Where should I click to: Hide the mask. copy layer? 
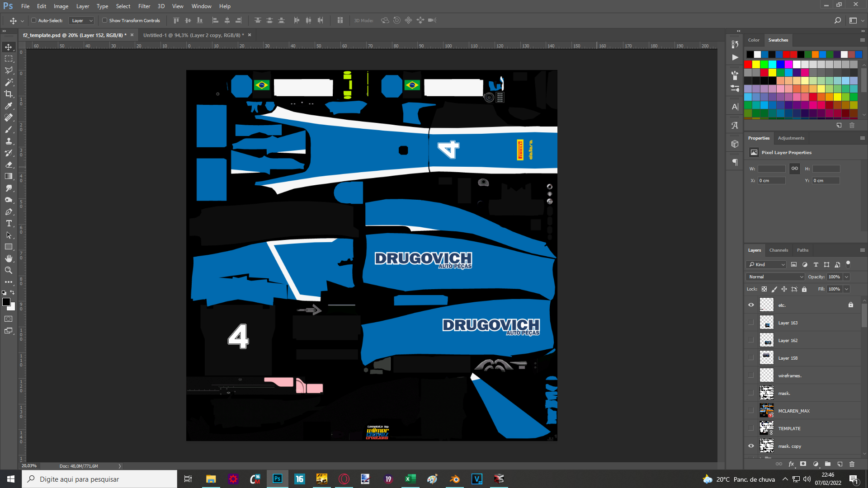pos(751,446)
